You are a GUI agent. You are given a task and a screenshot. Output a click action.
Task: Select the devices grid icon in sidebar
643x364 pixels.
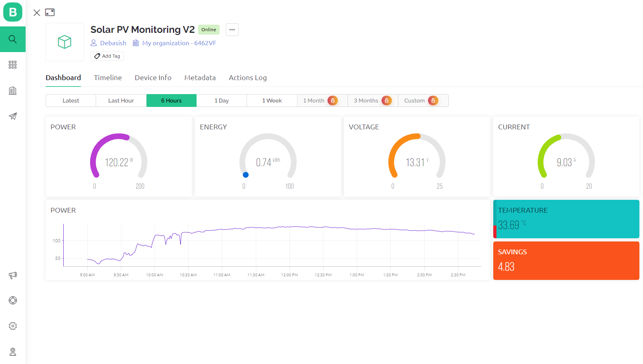12,64
